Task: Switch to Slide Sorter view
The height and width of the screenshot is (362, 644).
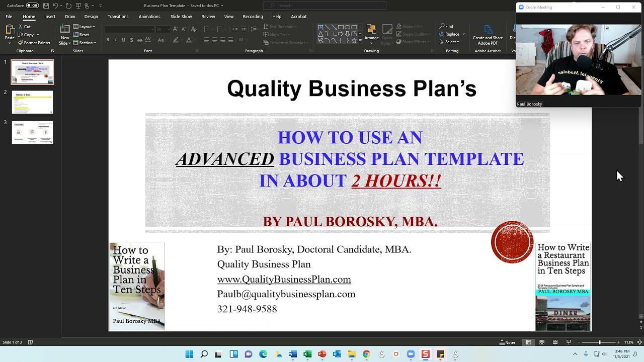Action: [x=542, y=342]
